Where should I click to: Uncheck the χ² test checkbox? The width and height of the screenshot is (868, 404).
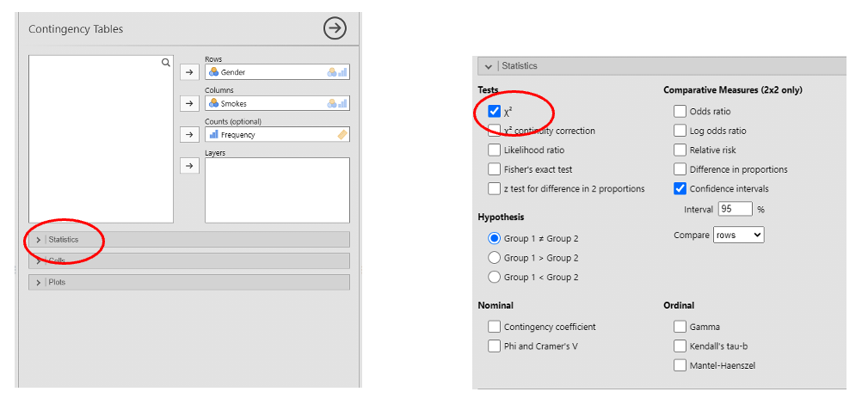pos(495,111)
